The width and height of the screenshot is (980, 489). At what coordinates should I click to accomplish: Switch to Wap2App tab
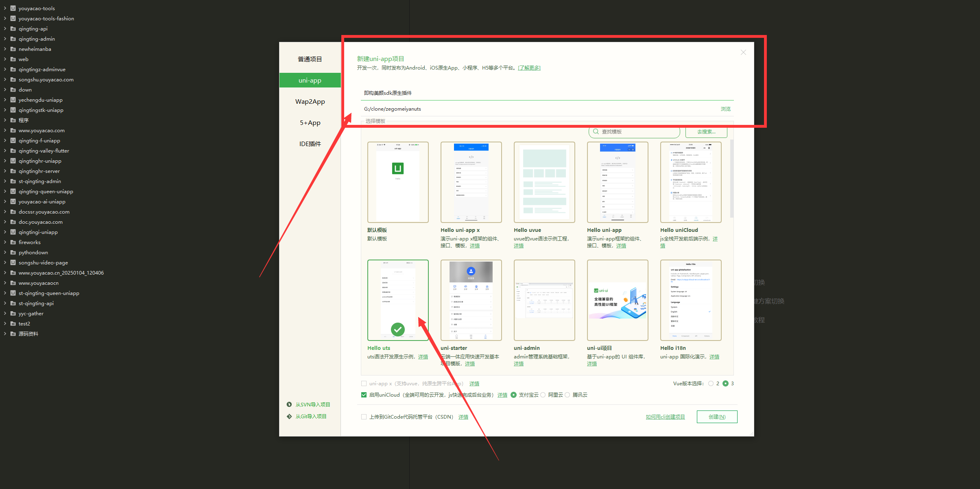pyautogui.click(x=310, y=101)
